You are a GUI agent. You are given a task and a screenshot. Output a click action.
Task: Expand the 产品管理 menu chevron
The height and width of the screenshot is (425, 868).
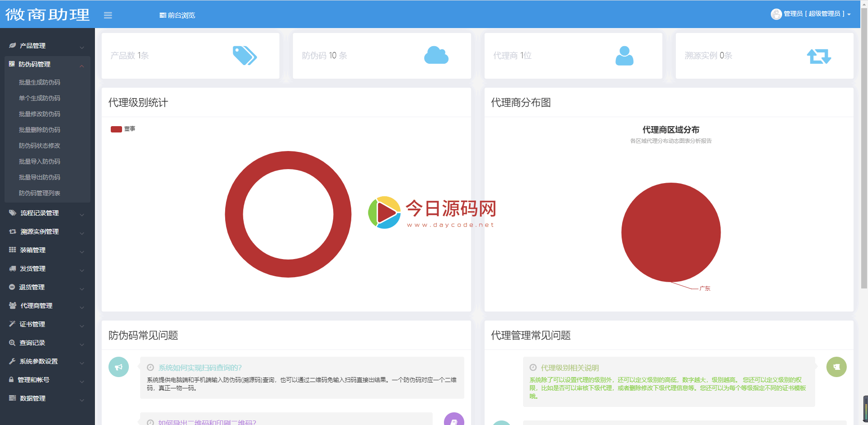coord(82,47)
